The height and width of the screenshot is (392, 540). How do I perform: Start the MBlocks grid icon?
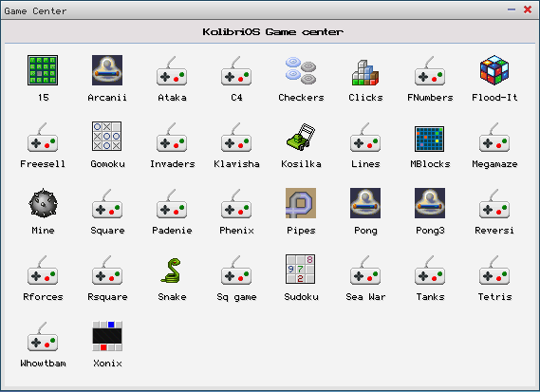coord(430,139)
